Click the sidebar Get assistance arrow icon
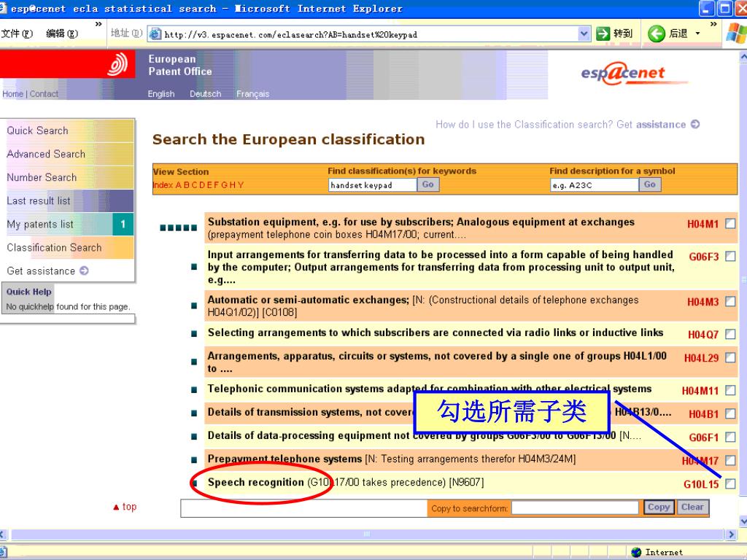747x560 pixels. tap(84, 271)
